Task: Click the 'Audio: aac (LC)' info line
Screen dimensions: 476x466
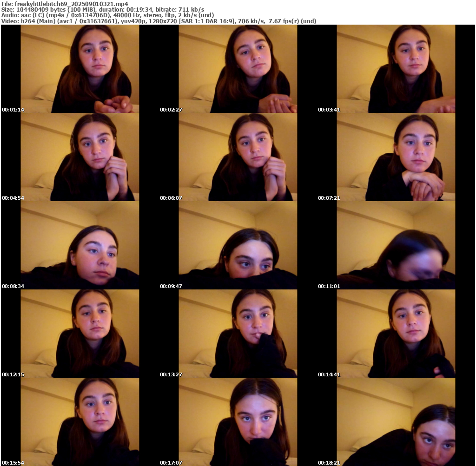Action: pos(107,15)
